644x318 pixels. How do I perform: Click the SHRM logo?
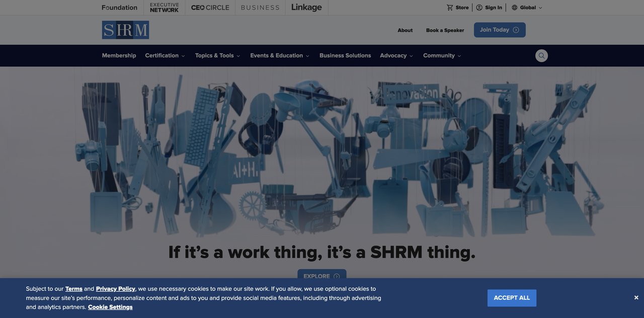(125, 30)
